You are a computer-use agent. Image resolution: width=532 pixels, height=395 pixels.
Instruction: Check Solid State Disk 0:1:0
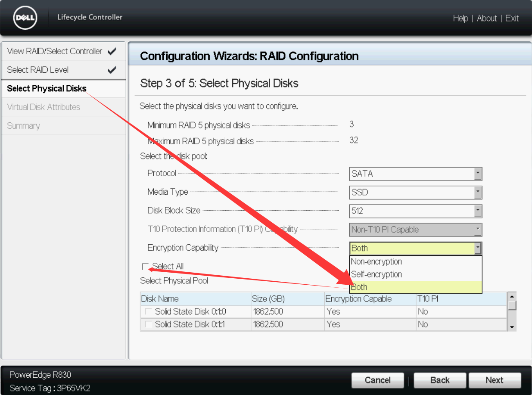tap(148, 311)
